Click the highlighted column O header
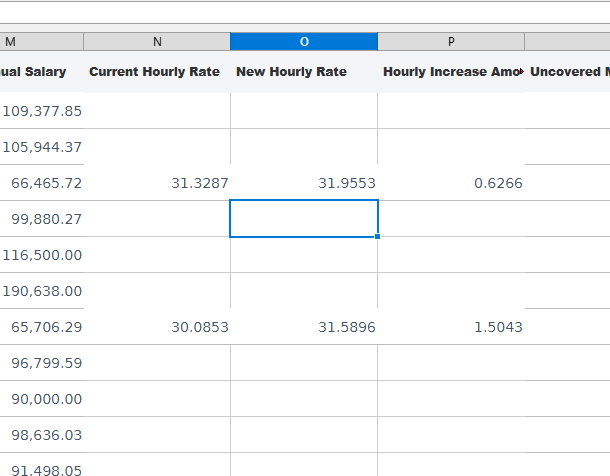 pos(304,41)
